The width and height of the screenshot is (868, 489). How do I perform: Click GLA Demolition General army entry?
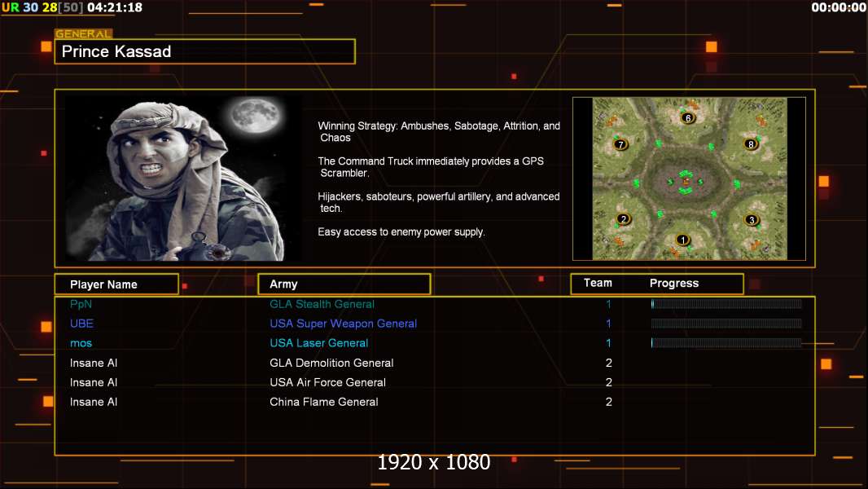click(x=331, y=363)
